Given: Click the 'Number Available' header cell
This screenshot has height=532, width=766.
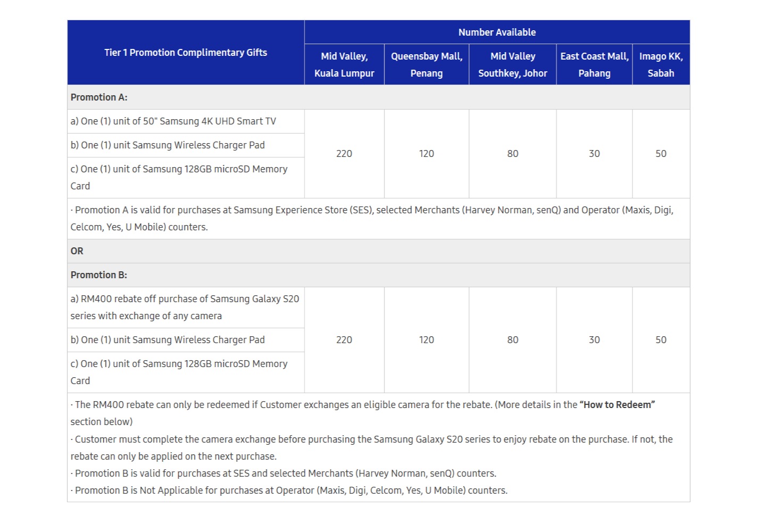Looking at the screenshot, I should [x=497, y=32].
